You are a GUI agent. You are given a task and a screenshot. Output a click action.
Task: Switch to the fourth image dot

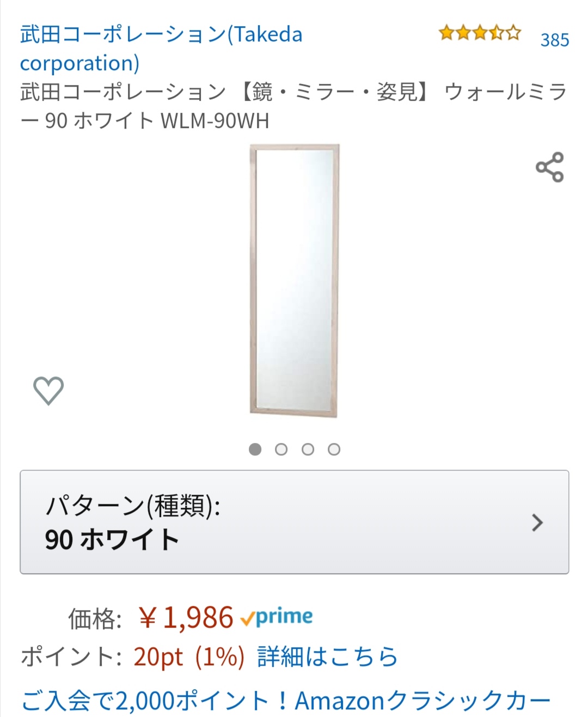point(334,449)
